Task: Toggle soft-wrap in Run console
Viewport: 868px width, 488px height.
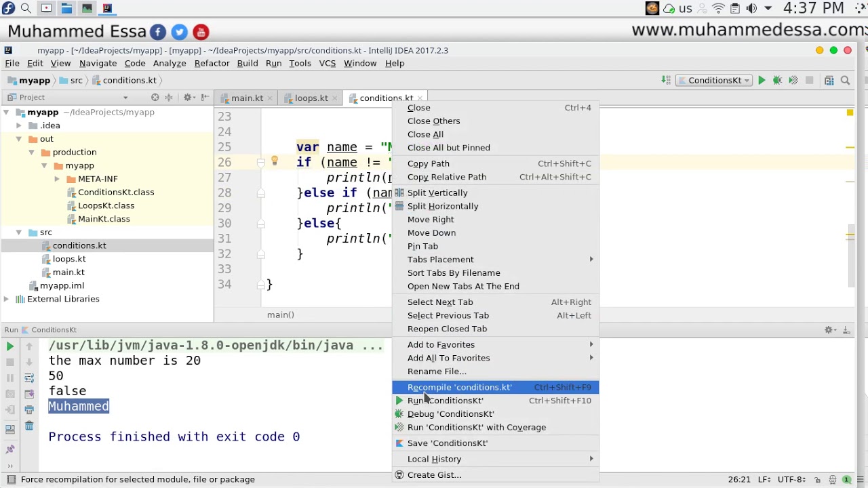Action: (29, 378)
